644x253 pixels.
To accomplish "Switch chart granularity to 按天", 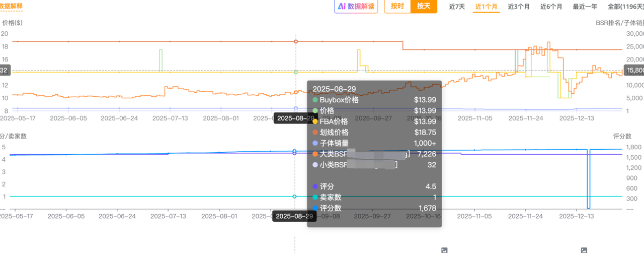I will pyautogui.click(x=424, y=7).
